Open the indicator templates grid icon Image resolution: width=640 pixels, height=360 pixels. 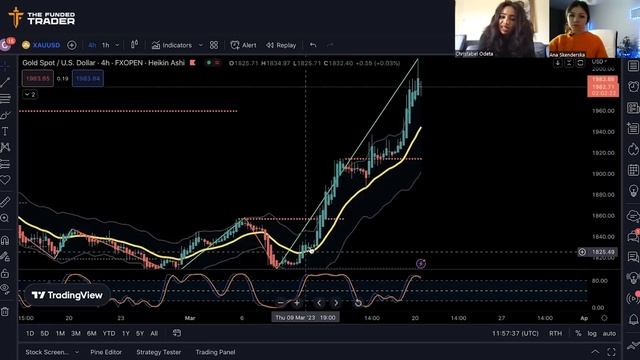coord(214,45)
